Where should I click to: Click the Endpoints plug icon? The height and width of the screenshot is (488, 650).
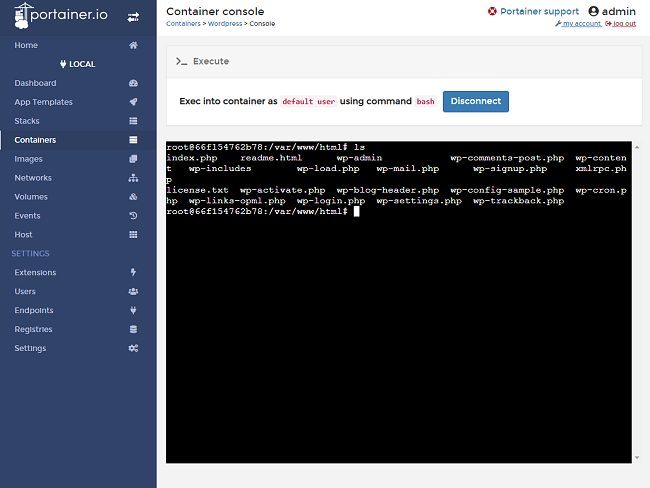coord(133,310)
